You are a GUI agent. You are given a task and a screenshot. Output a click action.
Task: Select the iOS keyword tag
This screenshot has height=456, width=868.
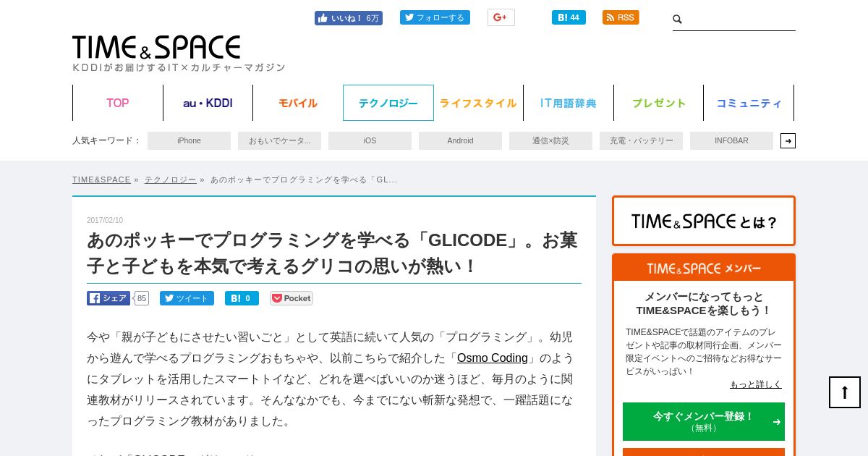click(370, 140)
